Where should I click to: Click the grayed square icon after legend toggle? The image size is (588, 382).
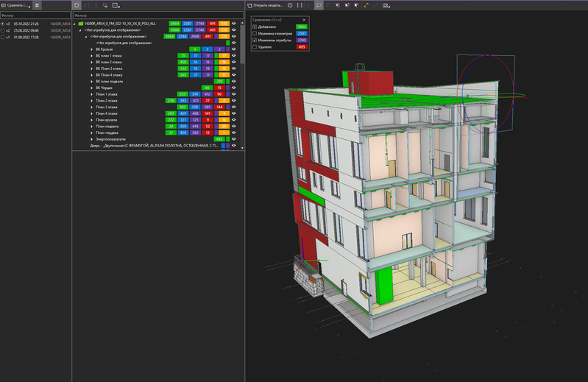click(x=328, y=5)
